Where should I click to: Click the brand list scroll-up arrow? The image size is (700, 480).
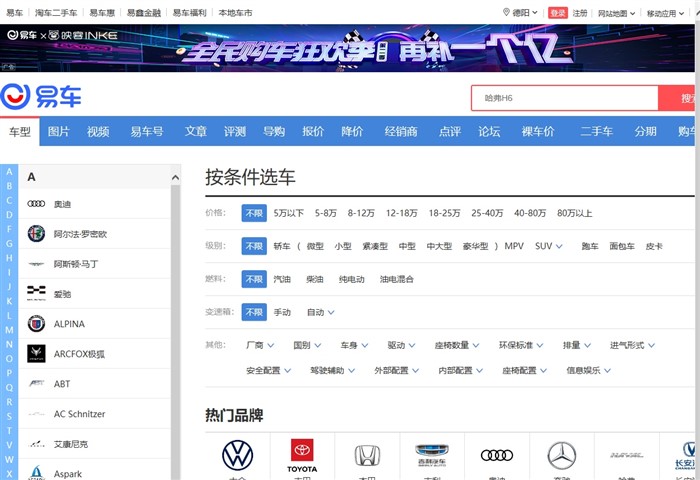click(x=175, y=178)
